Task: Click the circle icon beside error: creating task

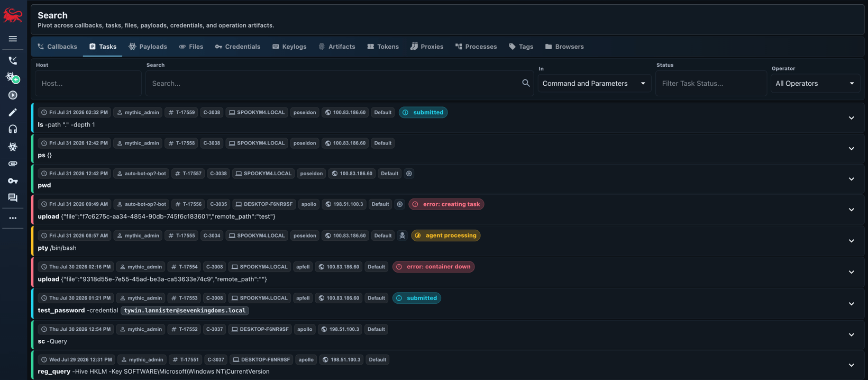Action: [400, 204]
